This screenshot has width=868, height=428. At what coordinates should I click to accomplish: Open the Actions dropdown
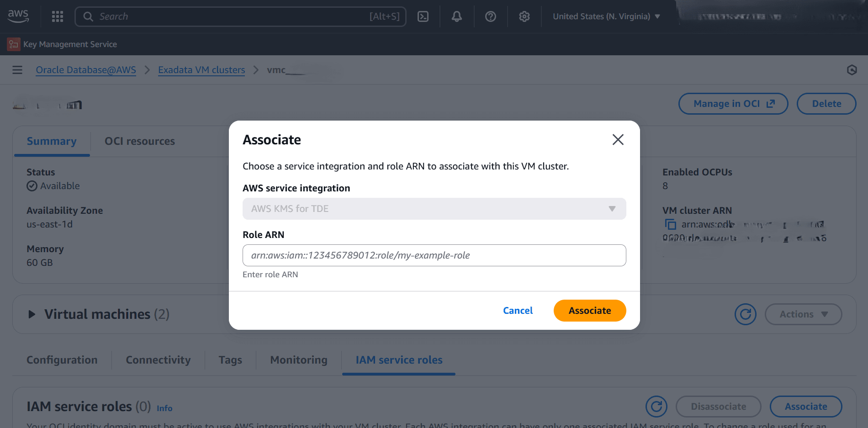pos(803,314)
